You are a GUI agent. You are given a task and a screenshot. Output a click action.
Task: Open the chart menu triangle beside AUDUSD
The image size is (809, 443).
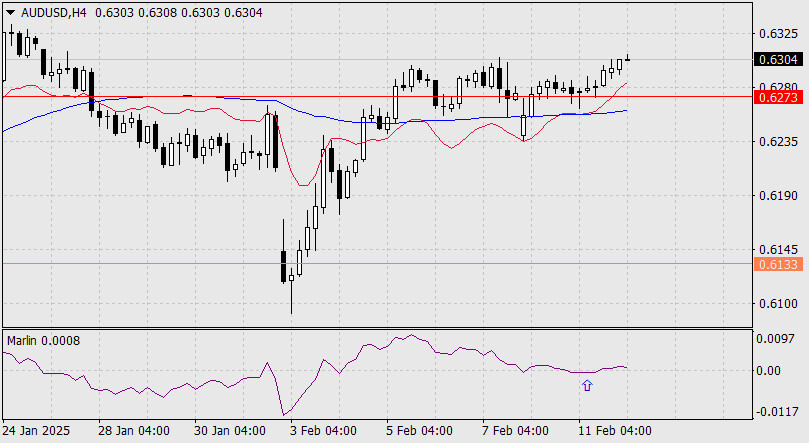[x=10, y=13]
